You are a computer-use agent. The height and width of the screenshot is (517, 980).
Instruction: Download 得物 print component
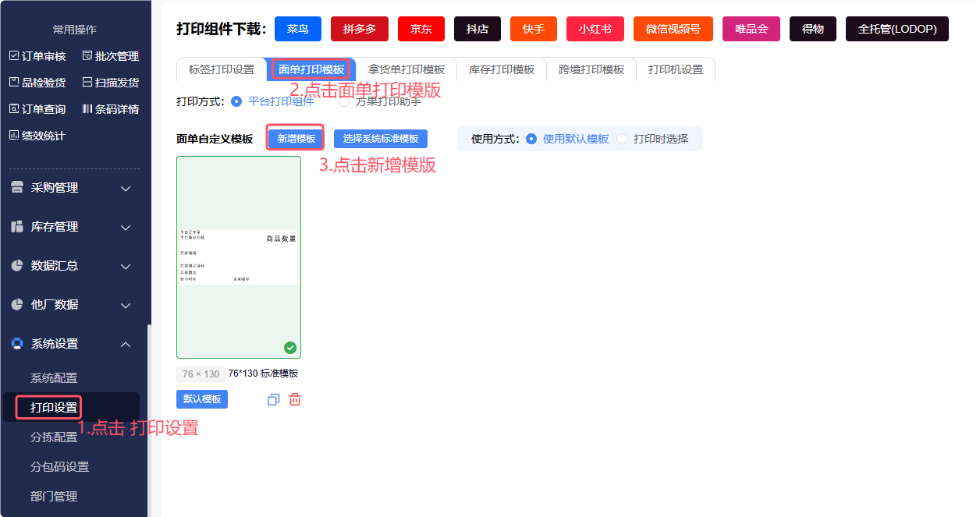pyautogui.click(x=813, y=29)
